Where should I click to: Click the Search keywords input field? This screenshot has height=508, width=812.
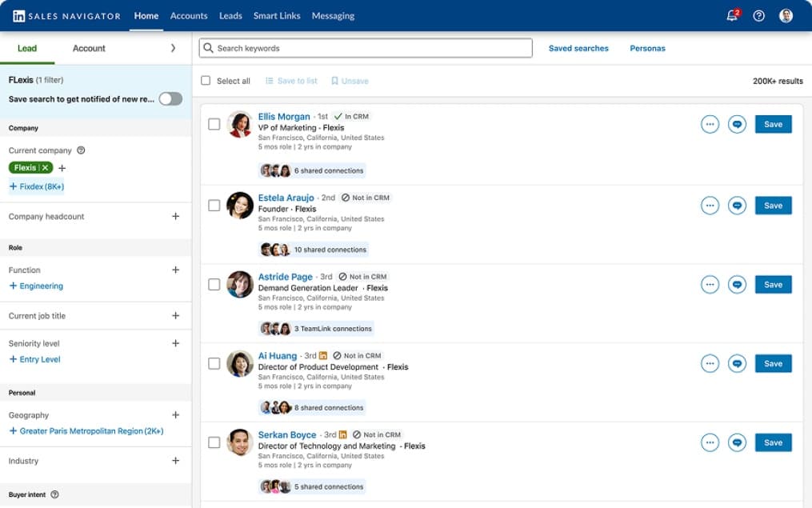pos(365,48)
